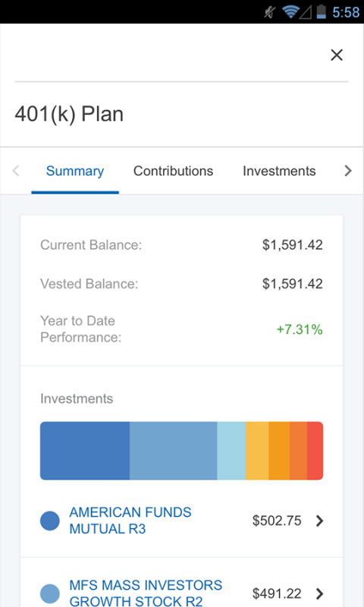Tap the muted sound icon in status bar

point(270,12)
